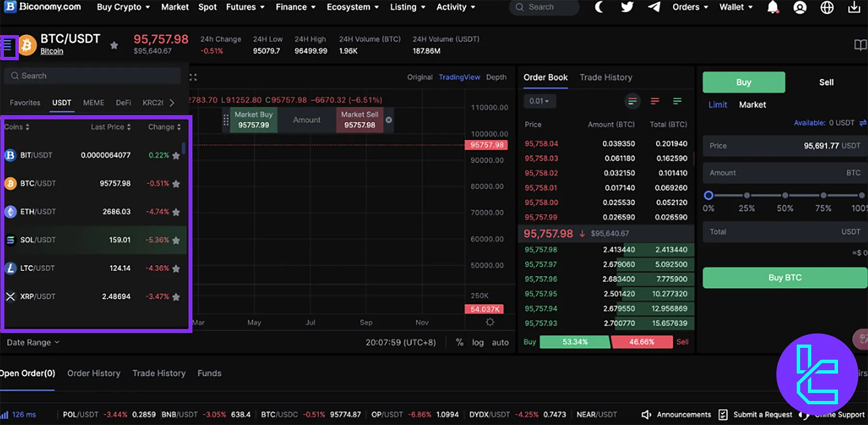Image resolution: width=868 pixels, height=425 pixels.
Task: Click the Market Buy 95757.99 button
Action: pos(254,120)
